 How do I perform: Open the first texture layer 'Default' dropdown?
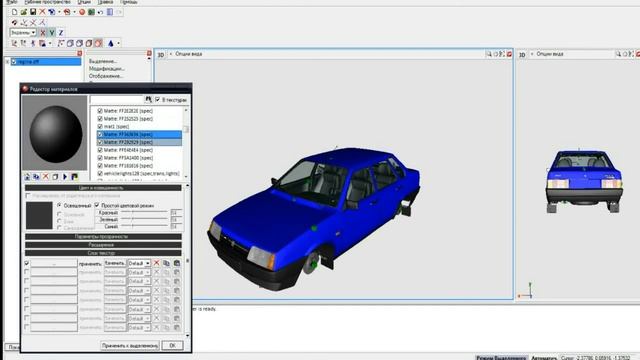(139, 263)
